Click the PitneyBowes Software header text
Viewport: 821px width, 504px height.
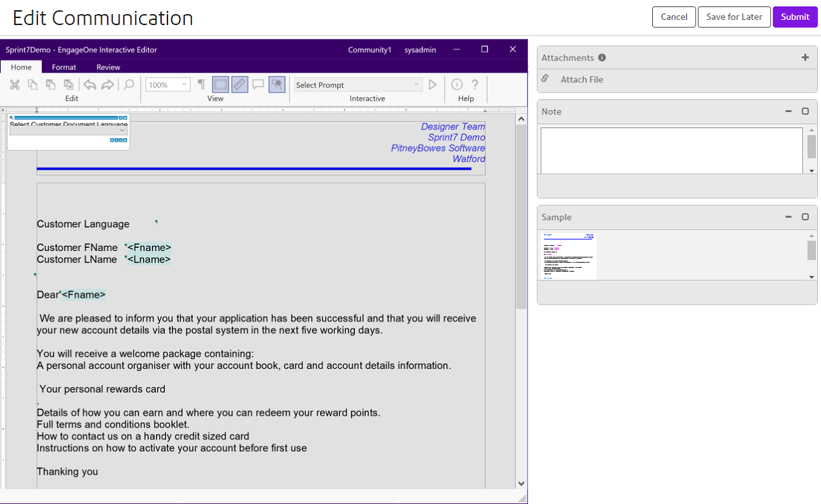[439, 148]
